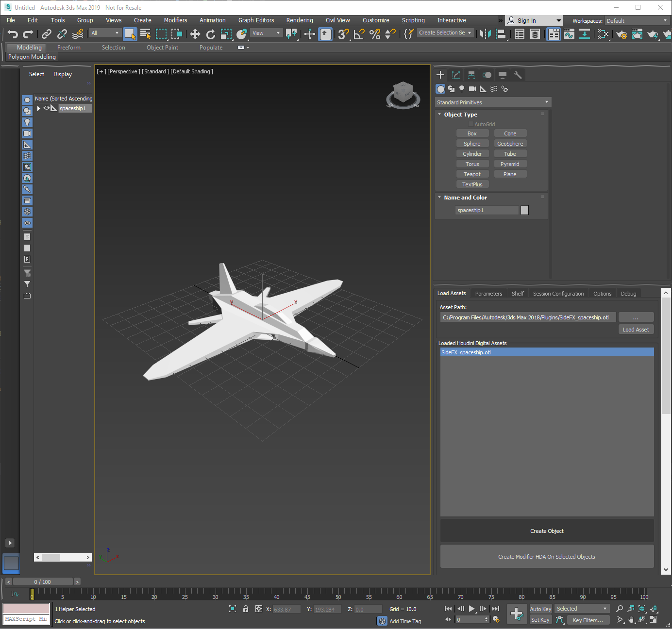Expand the spaceship1 tree node

39,108
